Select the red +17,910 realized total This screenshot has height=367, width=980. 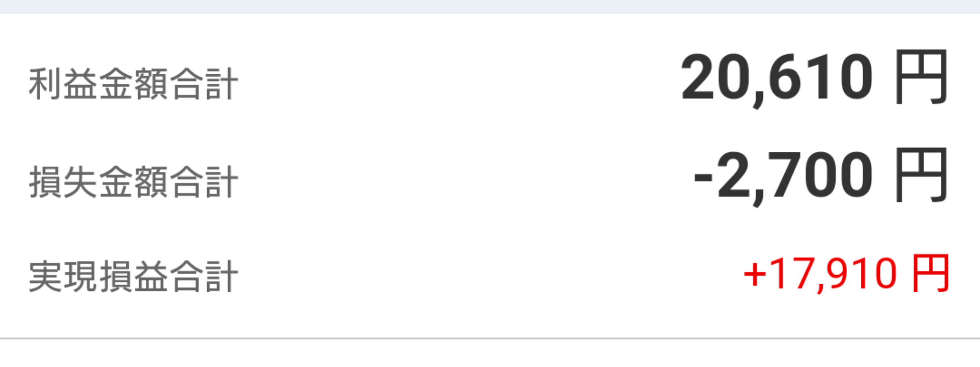pos(820,275)
